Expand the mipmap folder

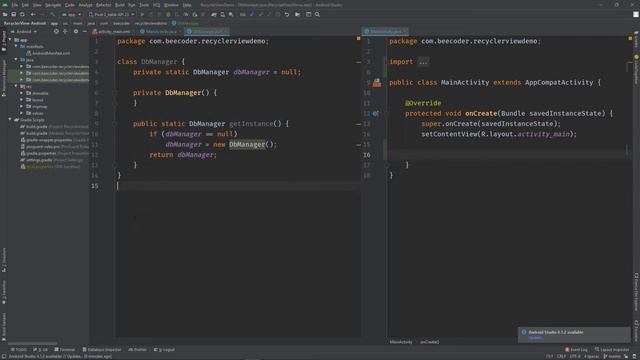(x=22, y=107)
